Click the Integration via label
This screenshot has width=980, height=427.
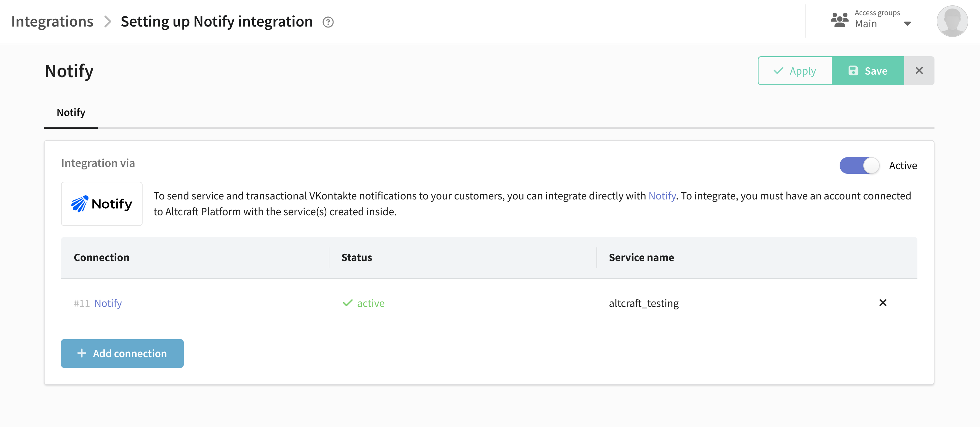98,163
